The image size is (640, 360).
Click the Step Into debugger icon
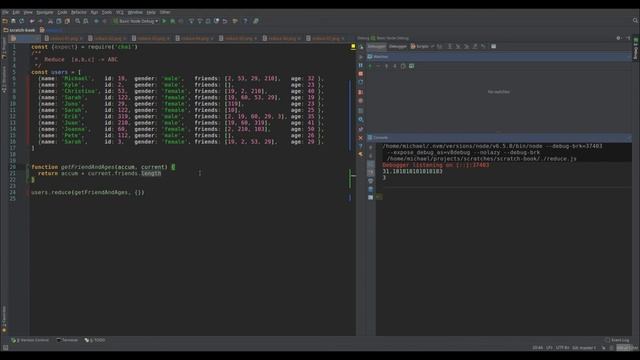click(458, 47)
